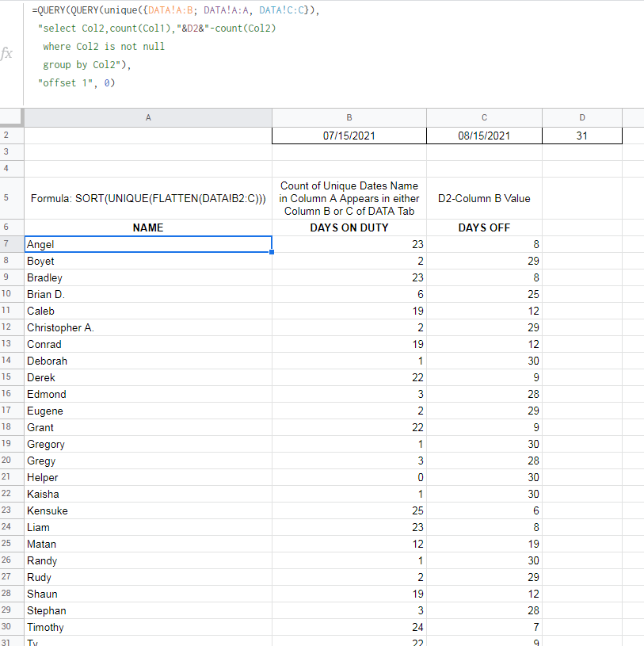This screenshot has width=644, height=646.
Task: Click the Timothy name cell
Action: pos(148,627)
